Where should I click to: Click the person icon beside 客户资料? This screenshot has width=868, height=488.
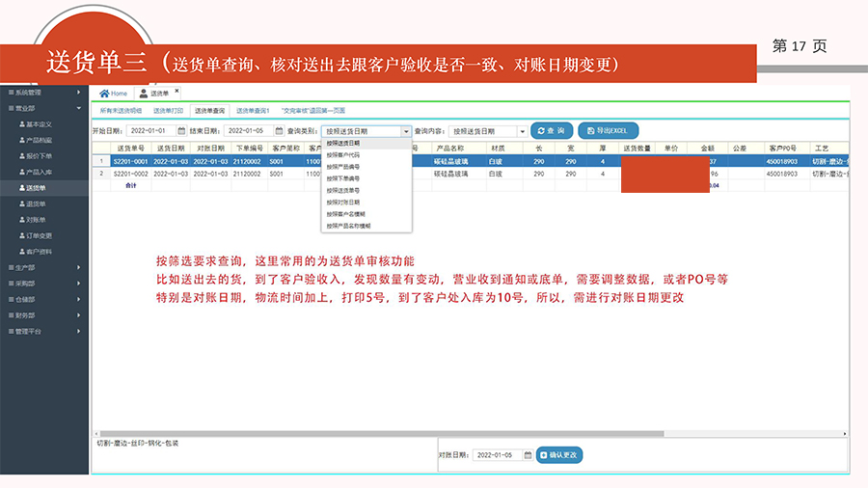22,252
